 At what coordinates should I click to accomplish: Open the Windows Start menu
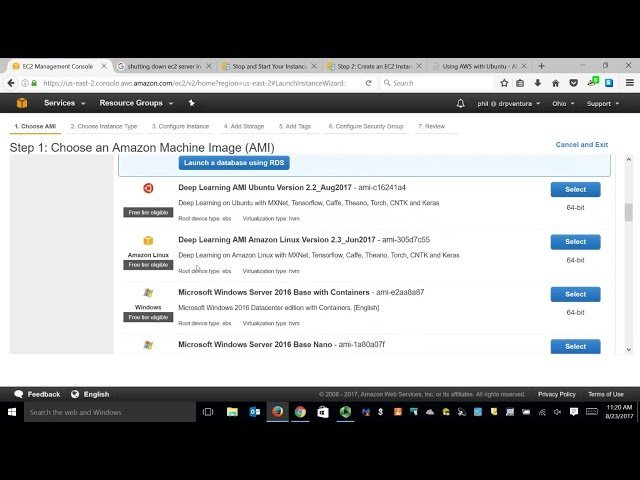12,412
